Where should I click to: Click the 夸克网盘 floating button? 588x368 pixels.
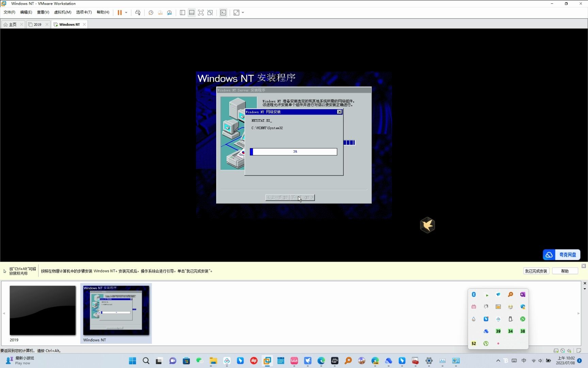[561, 255]
